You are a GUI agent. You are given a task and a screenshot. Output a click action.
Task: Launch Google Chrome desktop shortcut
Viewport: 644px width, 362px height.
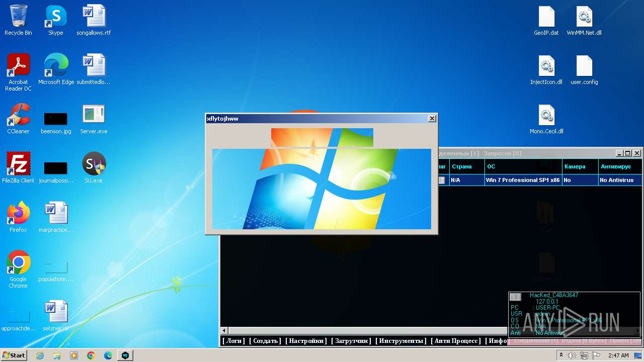click(x=18, y=269)
